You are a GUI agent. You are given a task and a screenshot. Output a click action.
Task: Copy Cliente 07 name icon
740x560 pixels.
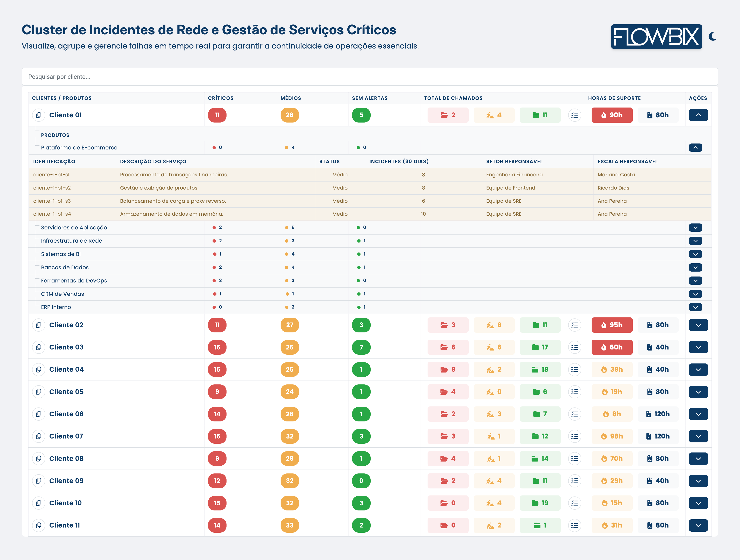(39, 436)
